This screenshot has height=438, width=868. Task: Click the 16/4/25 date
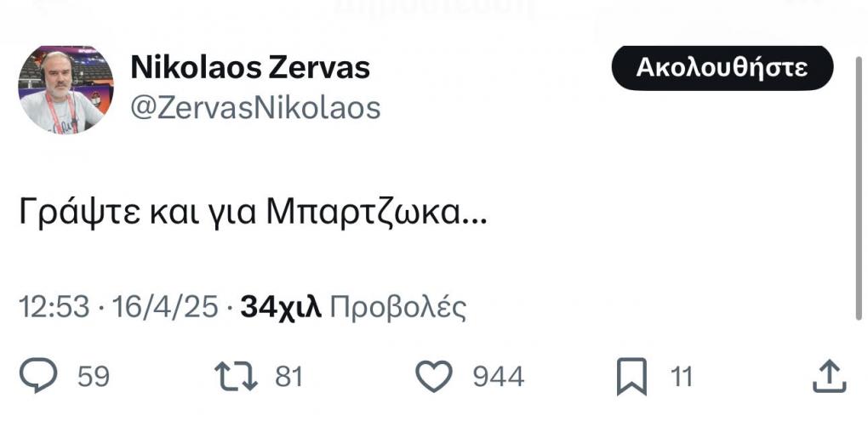point(166,307)
